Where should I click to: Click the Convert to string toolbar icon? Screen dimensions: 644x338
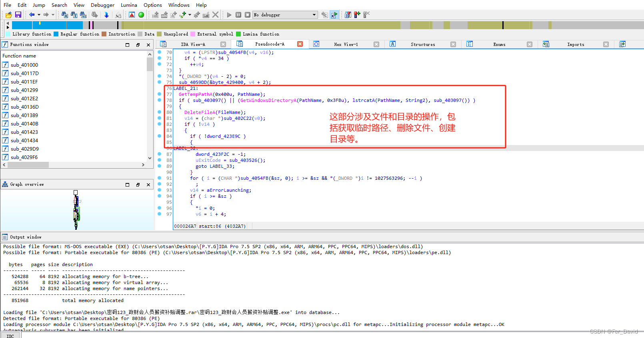[174, 15]
